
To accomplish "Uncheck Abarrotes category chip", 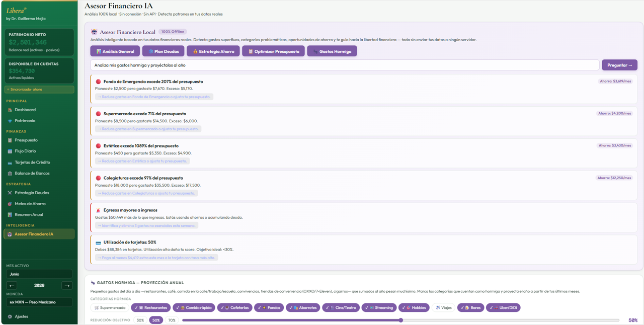I will [x=303, y=307].
